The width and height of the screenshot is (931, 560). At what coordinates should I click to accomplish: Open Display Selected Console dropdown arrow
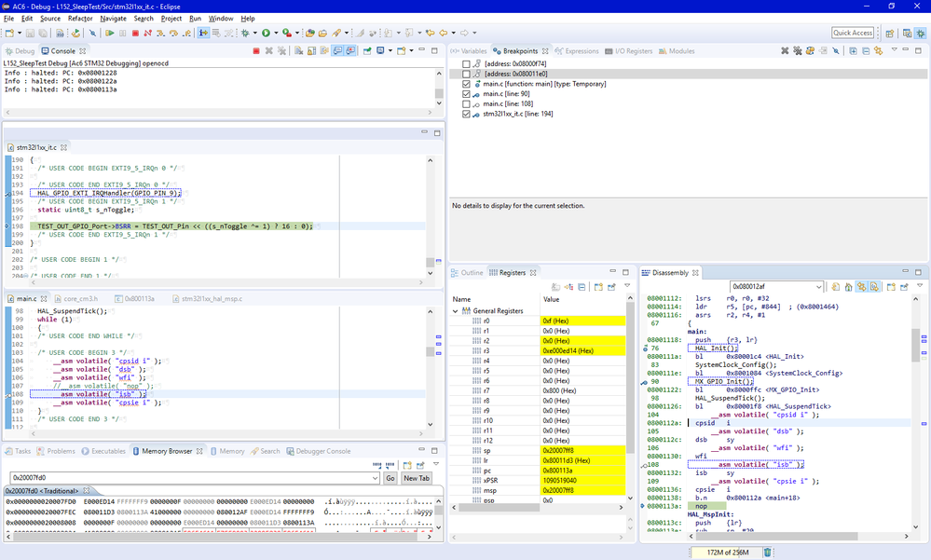pyautogui.click(x=390, y=51)
